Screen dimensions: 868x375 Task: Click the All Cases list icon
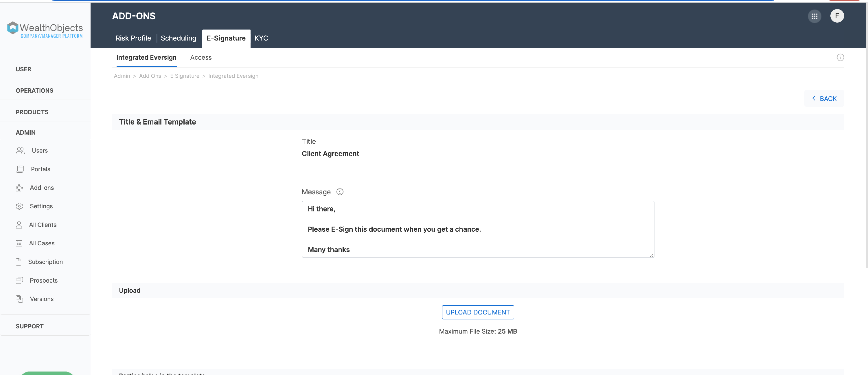click(19, 244)
